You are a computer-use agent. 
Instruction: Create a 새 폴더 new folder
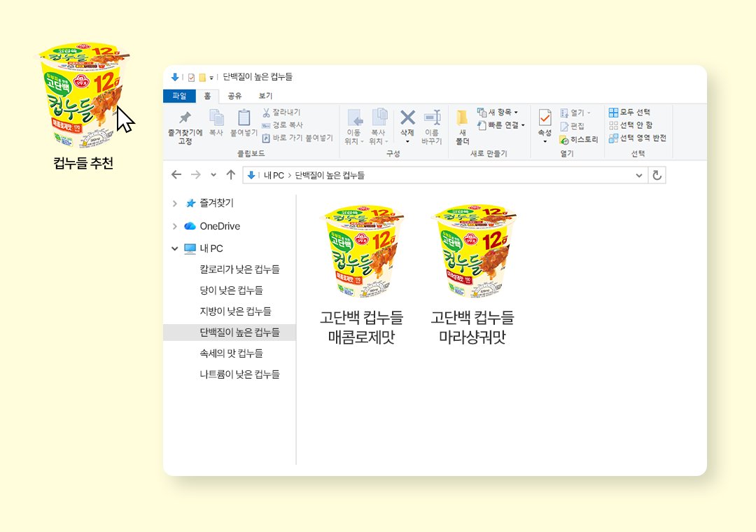pos(463,127)
